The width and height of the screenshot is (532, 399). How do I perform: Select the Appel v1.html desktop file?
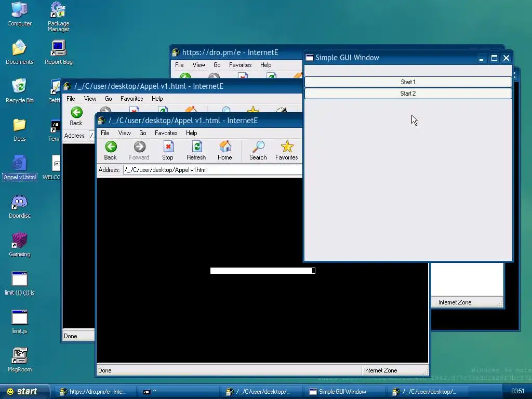click(x=19, y=168)
